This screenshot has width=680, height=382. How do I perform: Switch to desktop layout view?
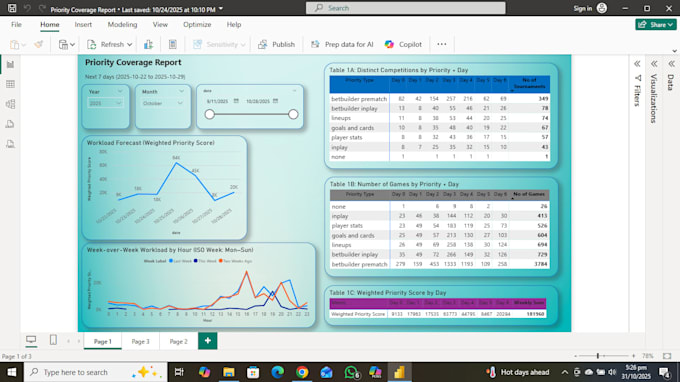click(31, 340)
